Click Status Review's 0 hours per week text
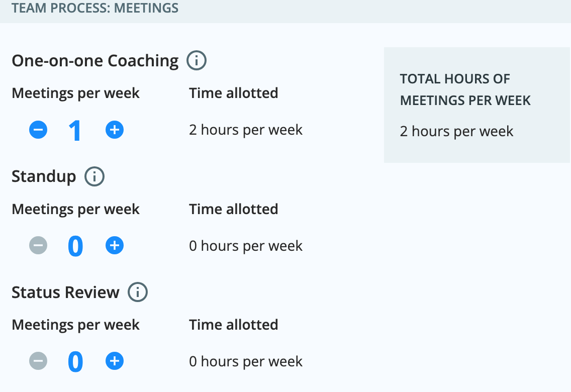 pyautogui.click(x=246, y=361)
